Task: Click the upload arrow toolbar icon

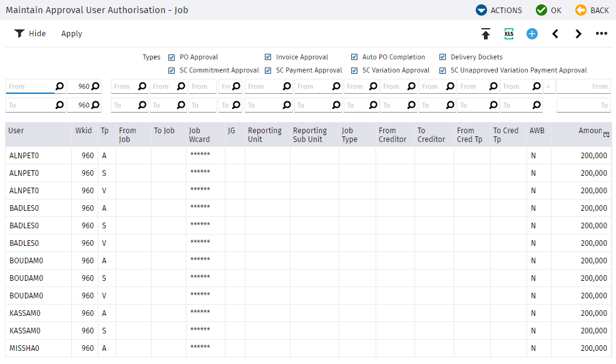Action: coord(486,34)
